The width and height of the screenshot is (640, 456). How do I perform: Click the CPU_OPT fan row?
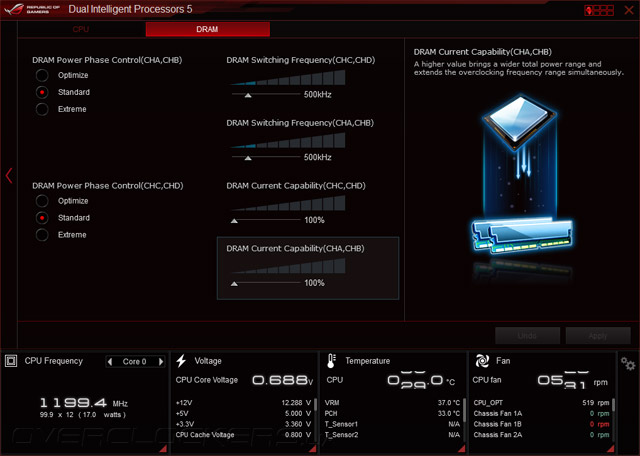coord(541,403)
